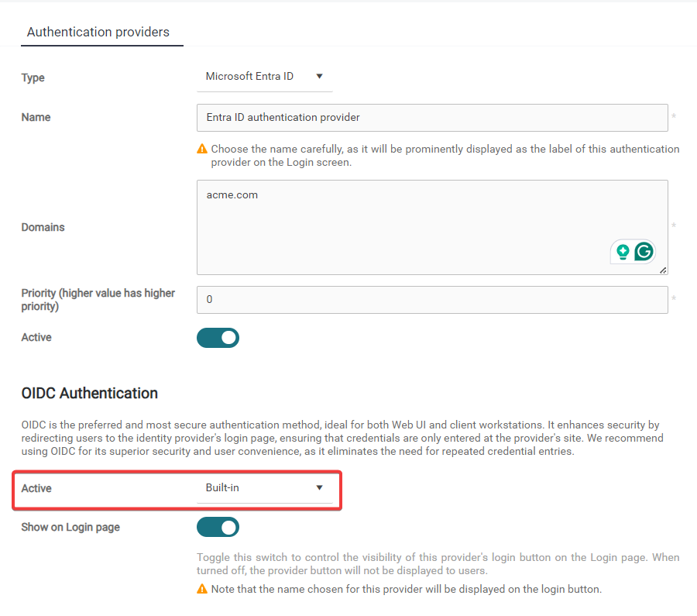This screenshot has width=697, height=616.
Task: Click the Show on Login page label
Action: (70, 528)
